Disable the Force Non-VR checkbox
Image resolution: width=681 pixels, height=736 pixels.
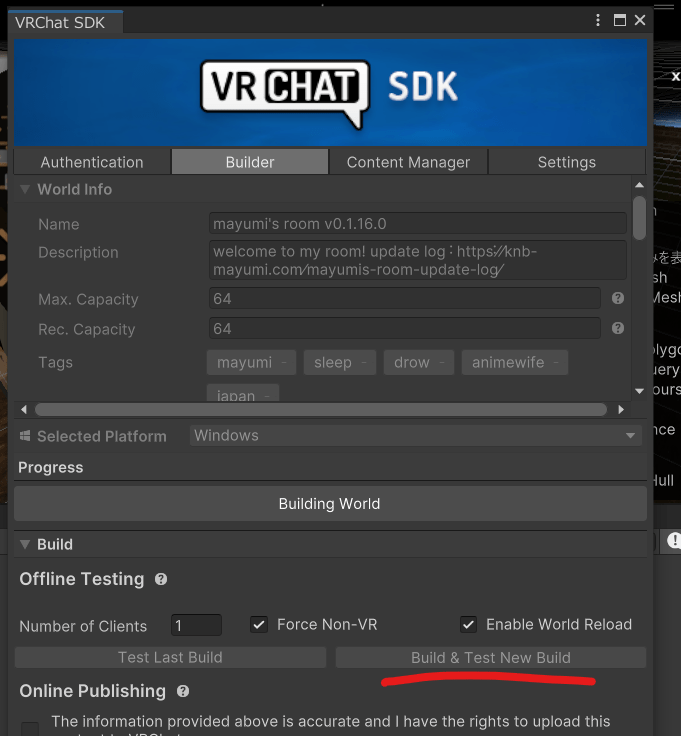pos(259,625)
